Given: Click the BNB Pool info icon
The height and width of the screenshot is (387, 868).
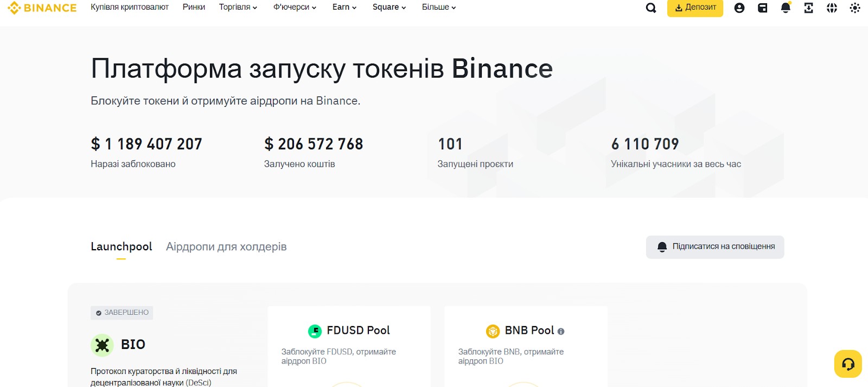Looking at the screenshot, I should pos(561,331).
